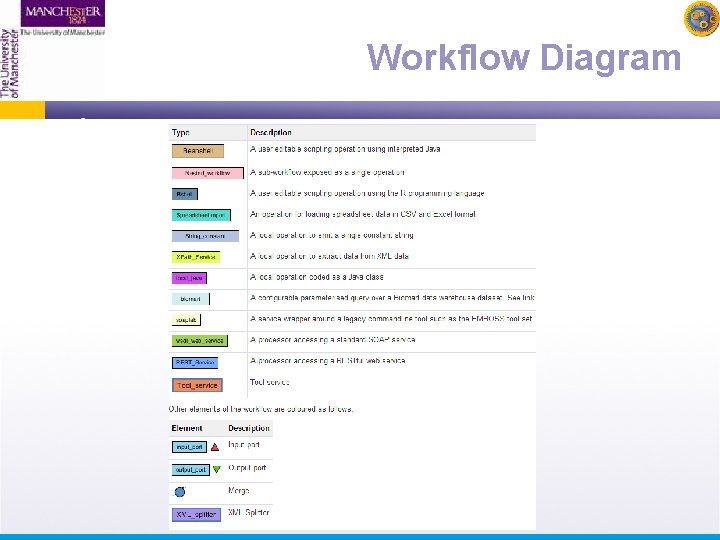Screen dimensions: 720x540
Task: Click the pink Nested_workflow swatch
Action: pos(208,173)
